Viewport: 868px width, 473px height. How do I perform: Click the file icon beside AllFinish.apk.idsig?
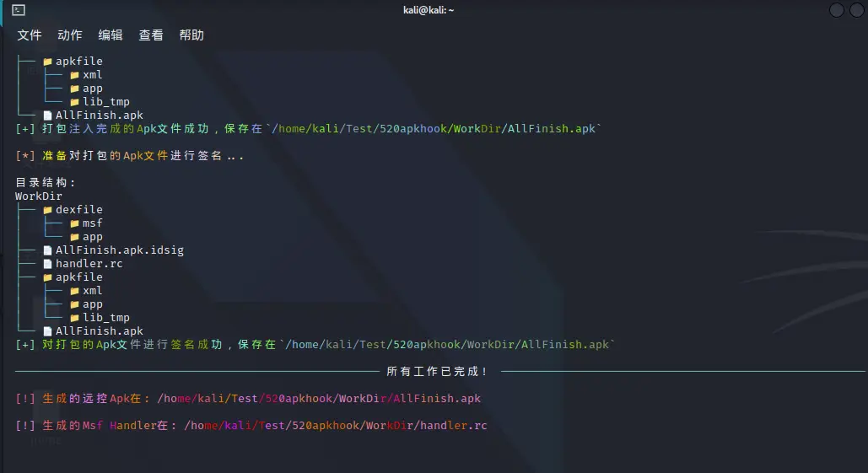[47, 250]
